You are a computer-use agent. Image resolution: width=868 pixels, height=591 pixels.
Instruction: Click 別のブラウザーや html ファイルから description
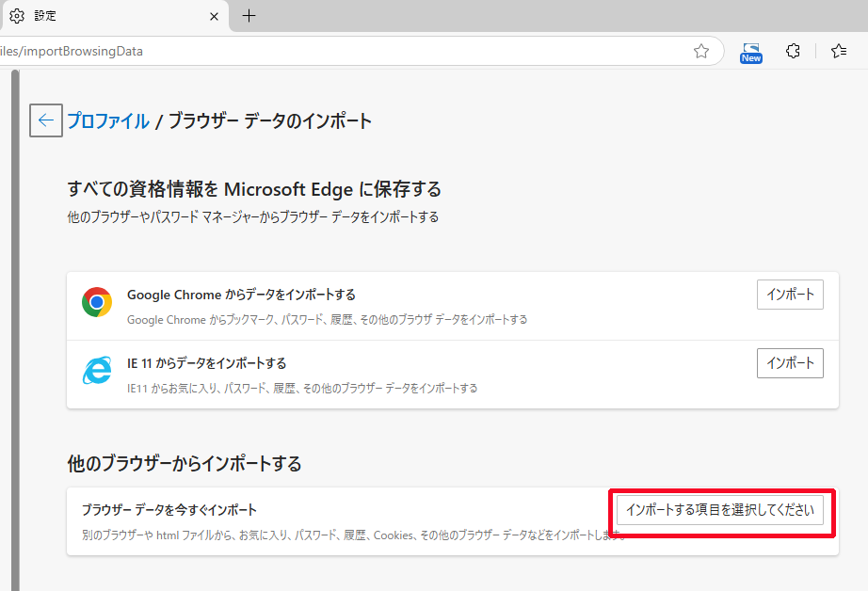click(x=353, y=535)
